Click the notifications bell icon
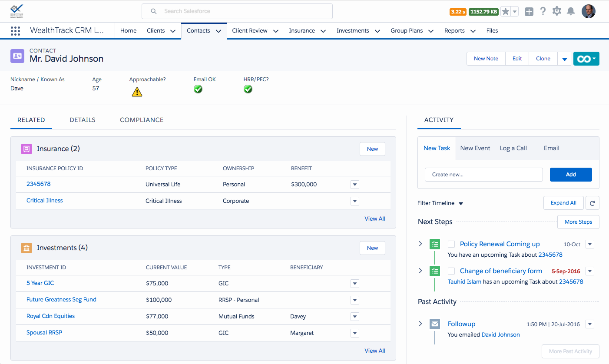The width and height of the screenshot is (609, 364). (571, 11)
